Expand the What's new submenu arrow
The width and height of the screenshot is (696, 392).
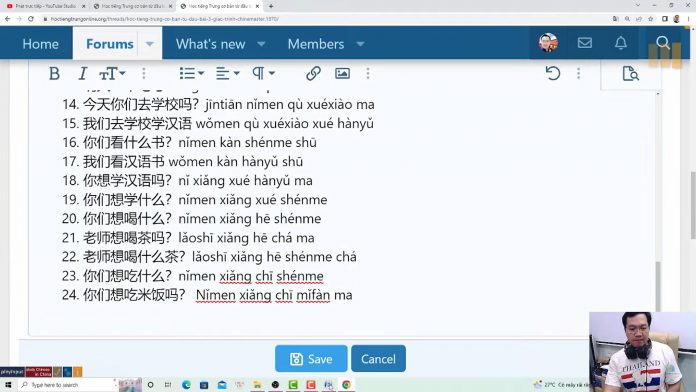[x=261, y=44]
